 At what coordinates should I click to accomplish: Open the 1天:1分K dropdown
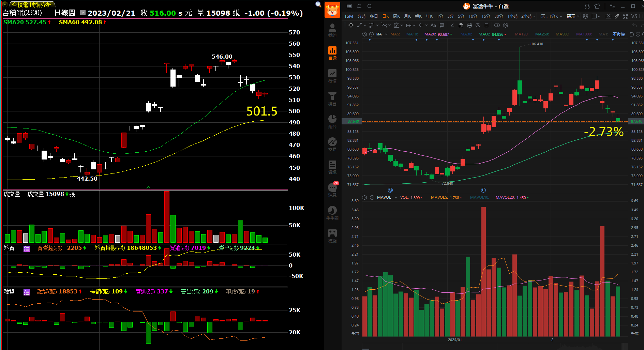click(551, 16)
